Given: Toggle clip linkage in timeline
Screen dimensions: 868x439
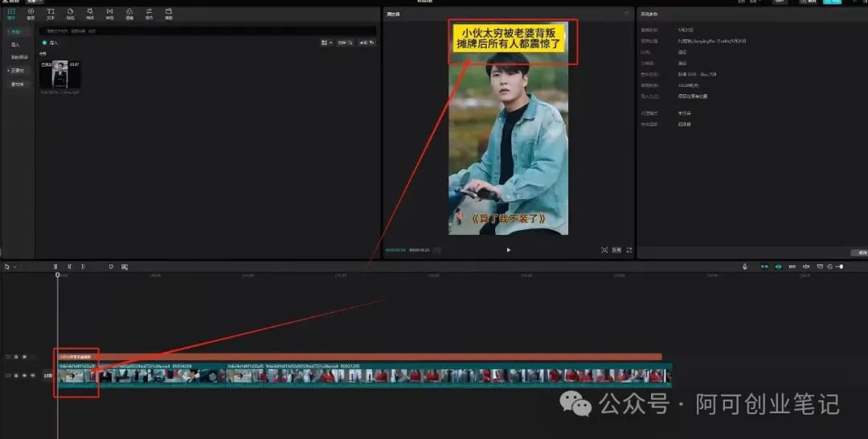Looking at the screenshot, I should pyautogui.click(x=792, y=267).
